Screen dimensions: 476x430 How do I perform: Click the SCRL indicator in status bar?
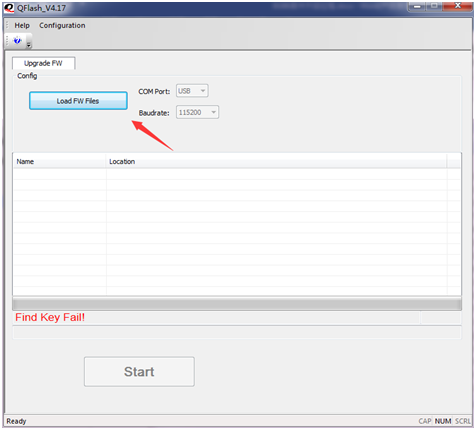463,421
